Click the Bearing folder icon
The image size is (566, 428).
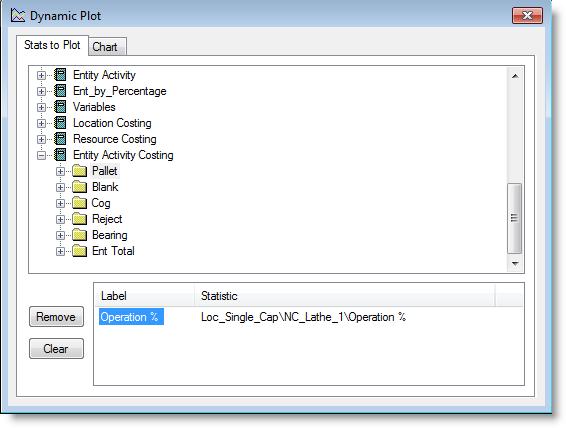point(79,235)
